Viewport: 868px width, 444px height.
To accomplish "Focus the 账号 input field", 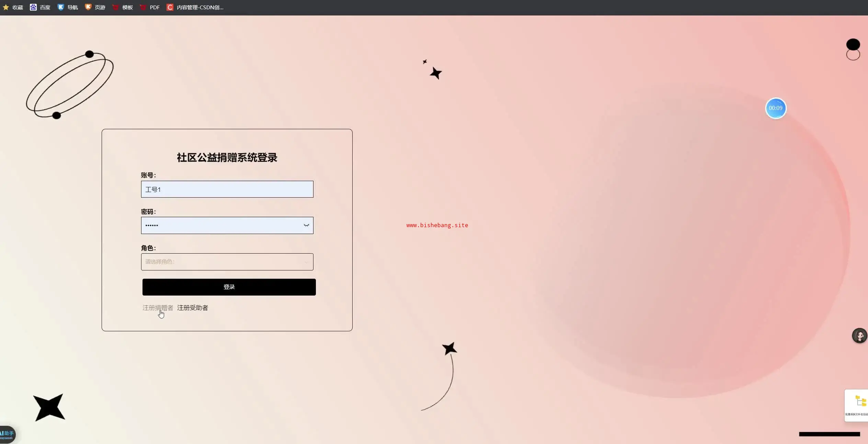I will pyautogui.click(x=227, y=189).
